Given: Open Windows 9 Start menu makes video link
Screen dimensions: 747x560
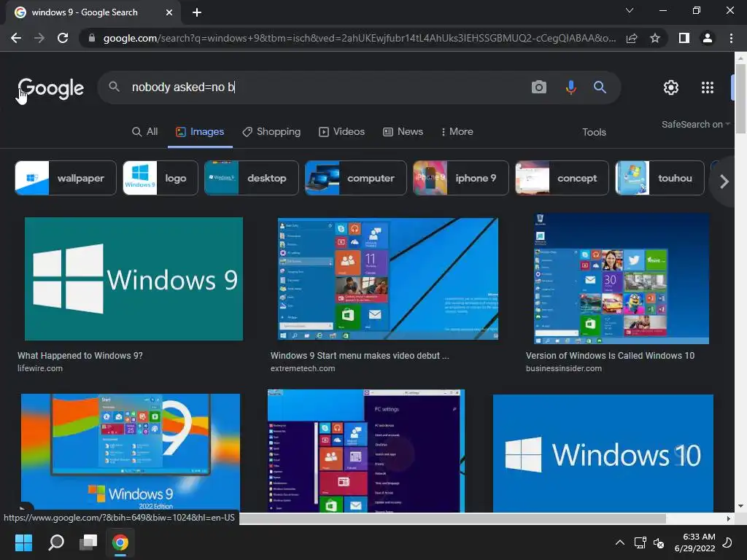Looking at the screenshot, I should pyautogui.click(x=360, y=356).
